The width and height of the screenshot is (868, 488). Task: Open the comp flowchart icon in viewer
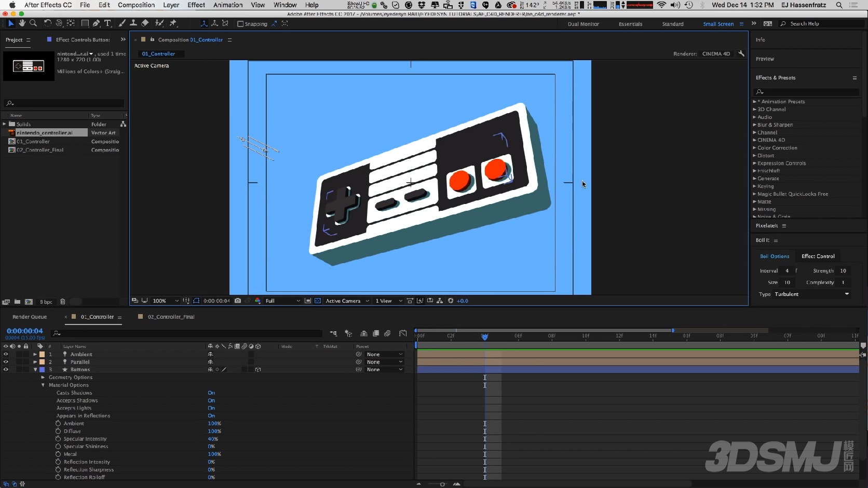440,301
